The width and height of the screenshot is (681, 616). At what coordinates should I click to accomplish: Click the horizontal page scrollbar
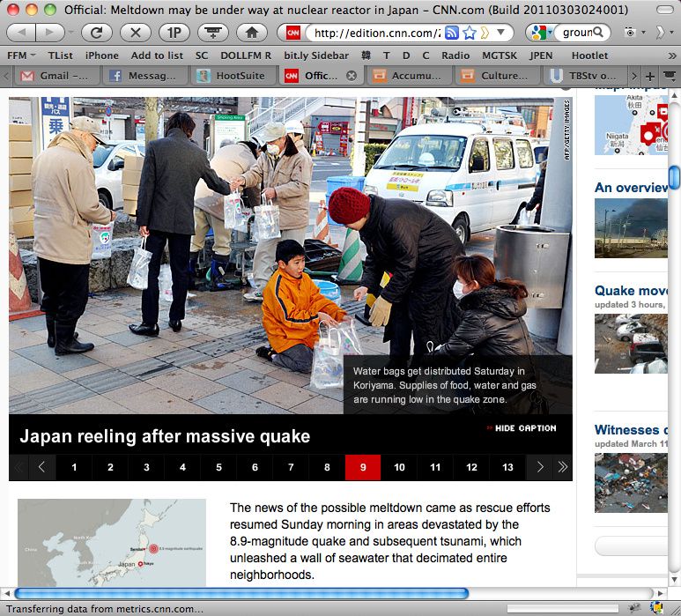241,593
